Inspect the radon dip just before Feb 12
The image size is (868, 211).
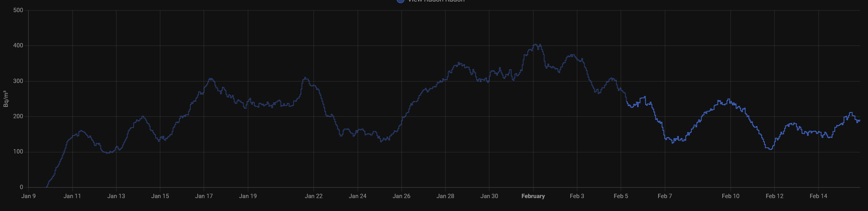[770, 149]
